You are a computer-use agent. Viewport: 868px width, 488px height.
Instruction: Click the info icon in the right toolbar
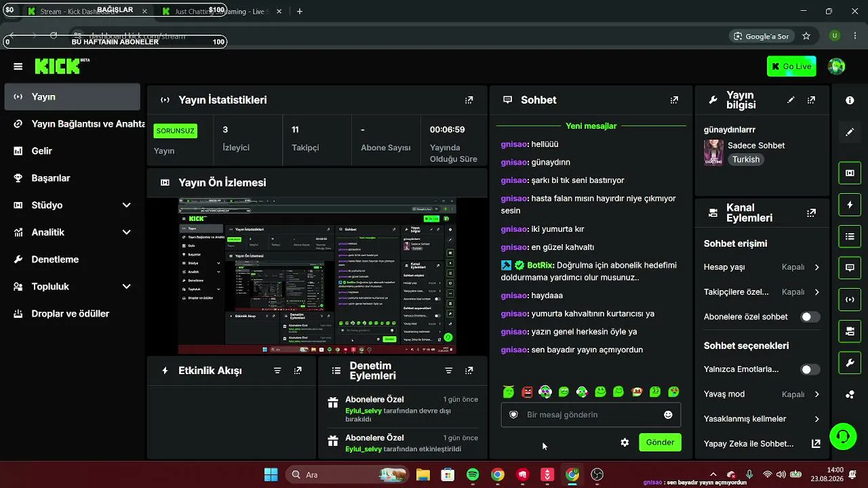pyautogui.click(x=850, y=100)
